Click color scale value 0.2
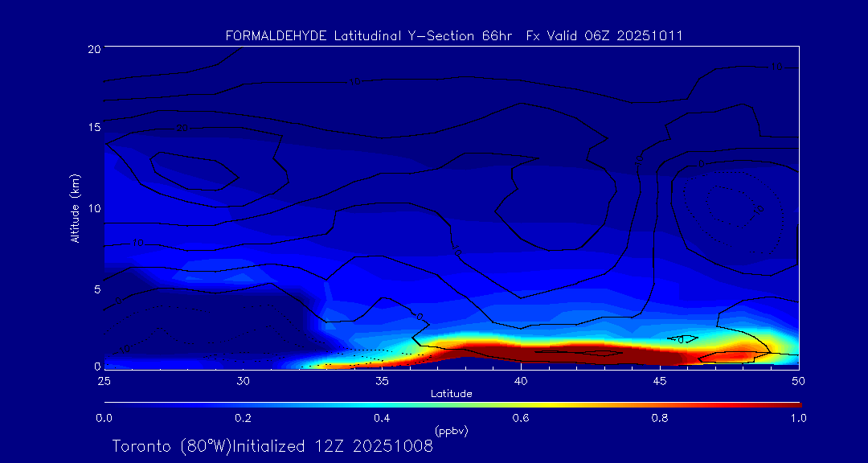Screen dimensions: 868x463 coord(243,418)
